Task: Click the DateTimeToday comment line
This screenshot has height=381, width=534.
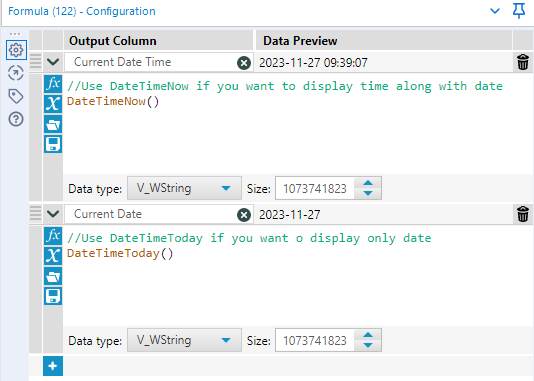Action: coord(249,238)
